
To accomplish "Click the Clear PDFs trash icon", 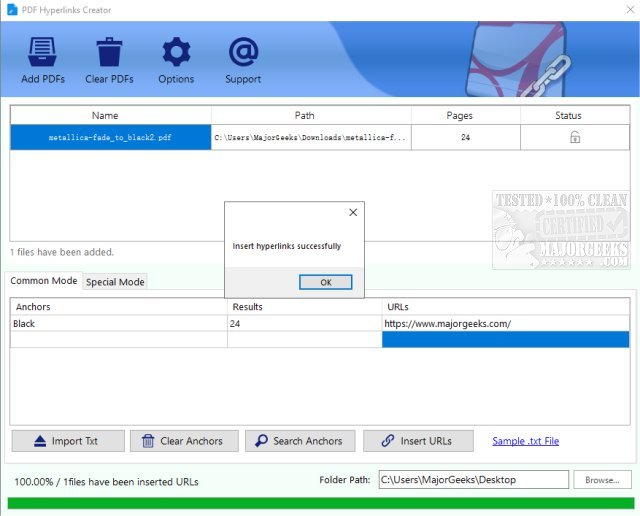I will [109, 52].
